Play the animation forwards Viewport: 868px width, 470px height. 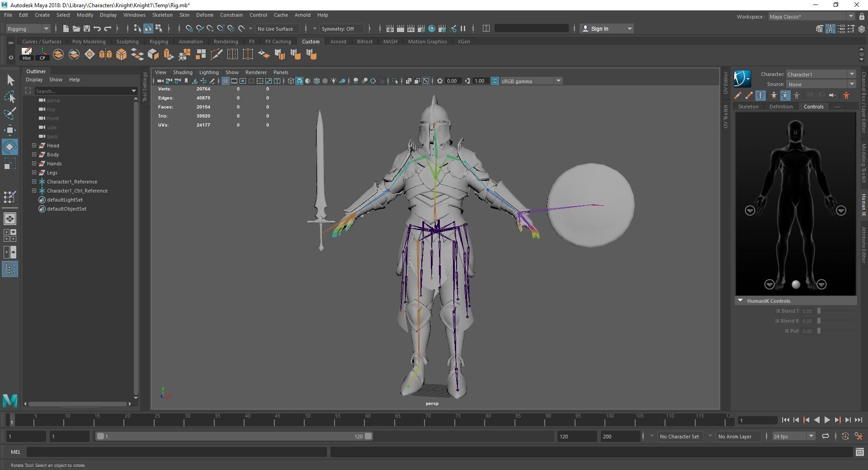coord(827,420)
